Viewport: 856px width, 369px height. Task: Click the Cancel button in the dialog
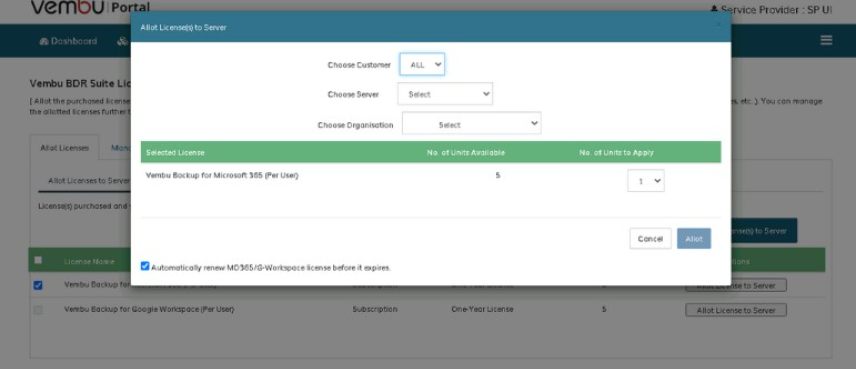[650, 239]
